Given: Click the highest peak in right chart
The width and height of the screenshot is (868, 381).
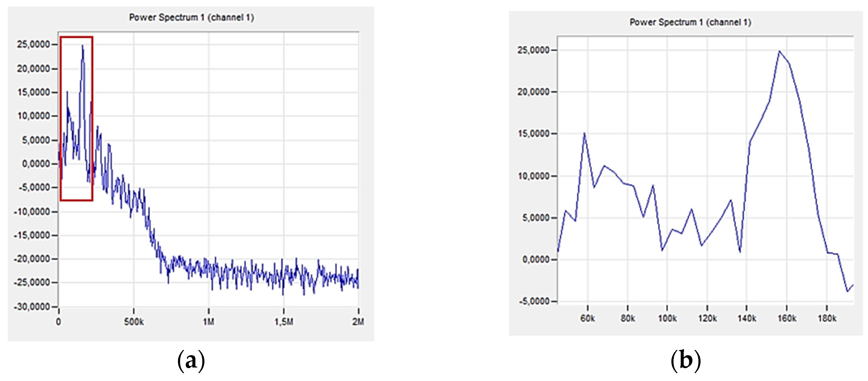Looking at the screenshot, I should [x=779, y=52].
